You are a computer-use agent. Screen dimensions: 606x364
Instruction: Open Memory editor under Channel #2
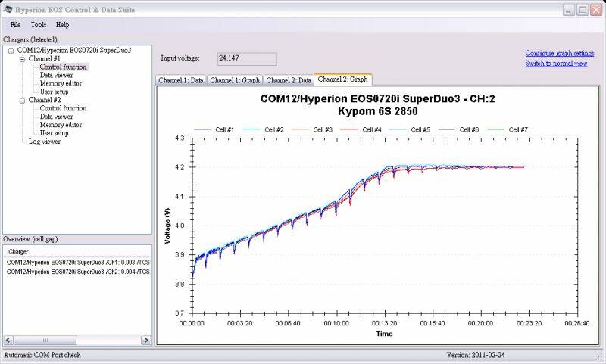61,125
